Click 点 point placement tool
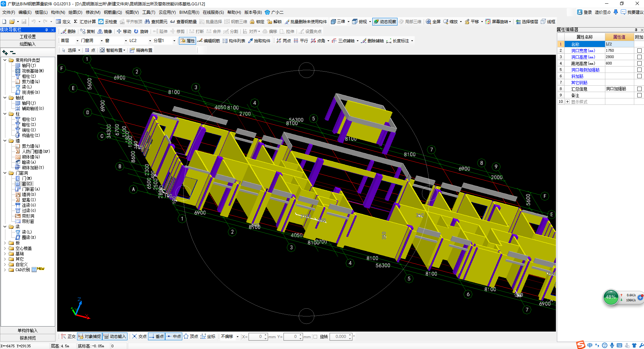Image resolution: width=644 pixels, height=349 pixels. tap(90, 50)
